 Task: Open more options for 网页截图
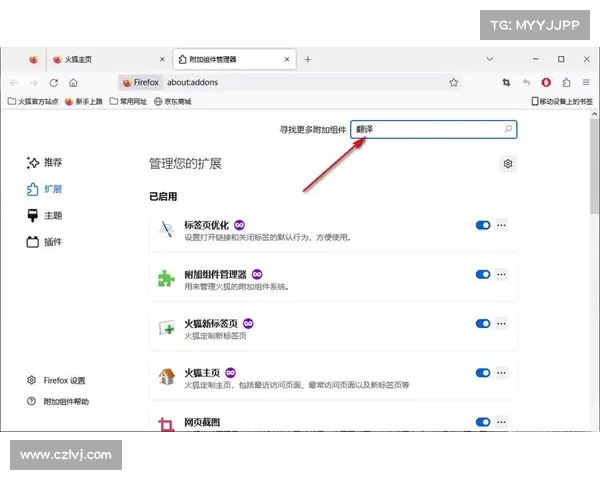click(x=501, y=422)
